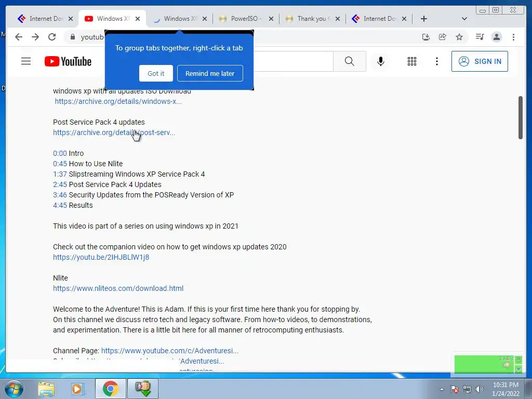Click the page vertical scrollbar thumb

pos(521,118)
